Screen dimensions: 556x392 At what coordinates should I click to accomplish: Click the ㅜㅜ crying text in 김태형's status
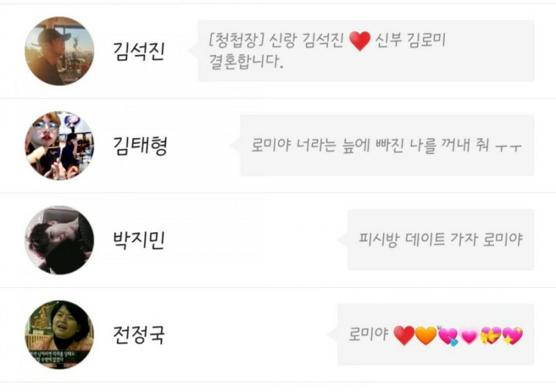[x=509, y=146]
